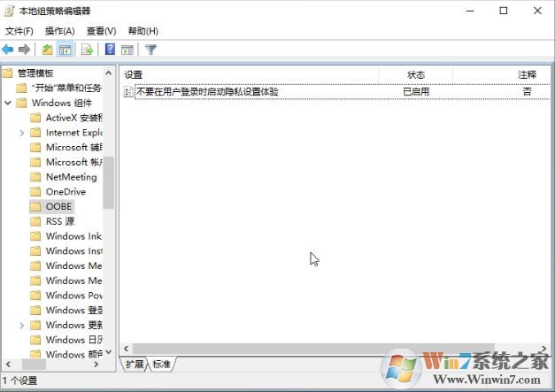The image size is (555, 392).
Task: Open the 帮助(H) menu
Action: 143,31
